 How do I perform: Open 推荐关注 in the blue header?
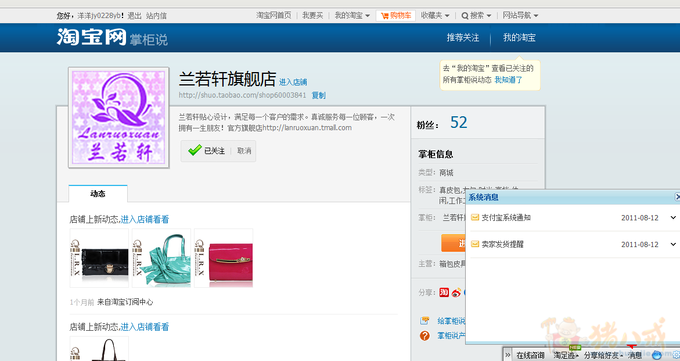pos(463,38)
